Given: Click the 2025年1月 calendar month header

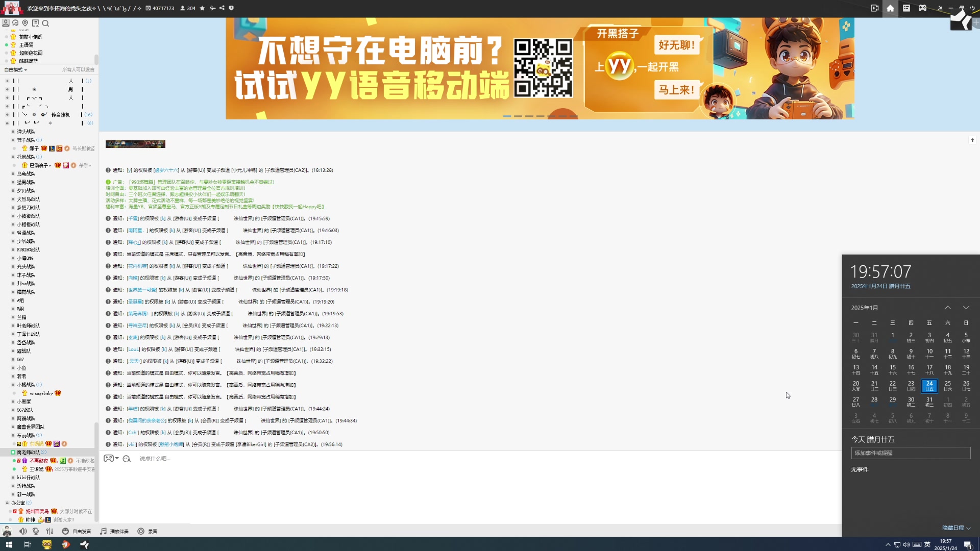Looking at the screenshot, I should click(865, 308).
